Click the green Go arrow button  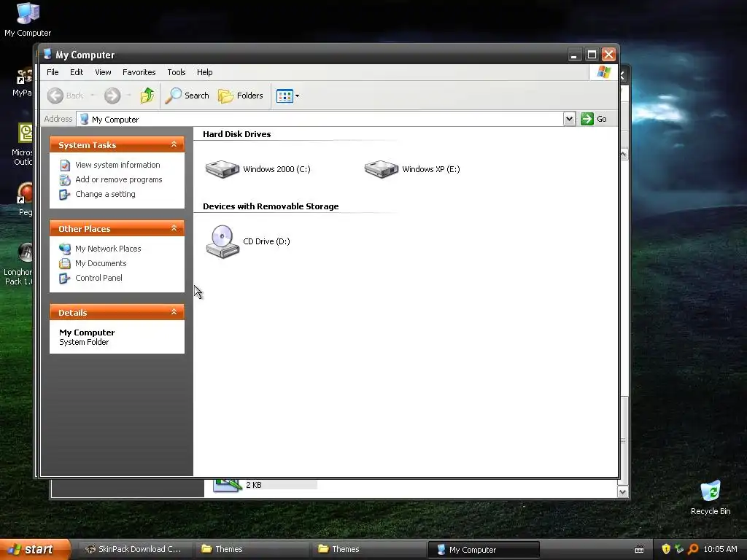[x=587, y=119]
